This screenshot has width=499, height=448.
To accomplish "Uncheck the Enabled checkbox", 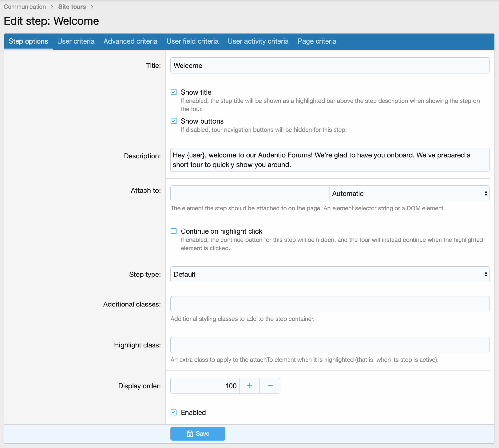I will [x=173, y=412].
